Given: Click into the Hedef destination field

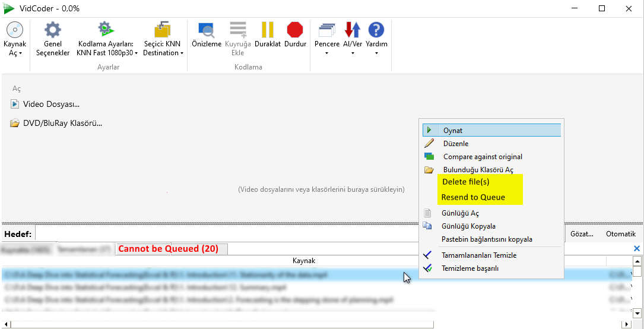Looking at the screenshot, I should click(227, 234).
